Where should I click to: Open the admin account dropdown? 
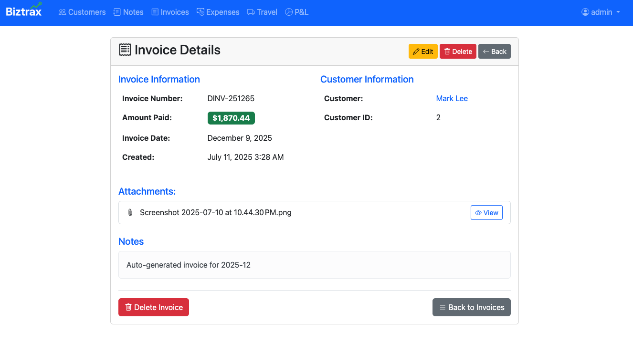click(599, 12)
